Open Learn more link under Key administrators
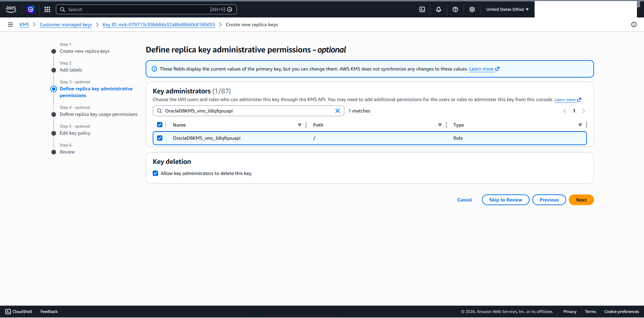Viewport: 644px width, 318px height. click(567, 100)
